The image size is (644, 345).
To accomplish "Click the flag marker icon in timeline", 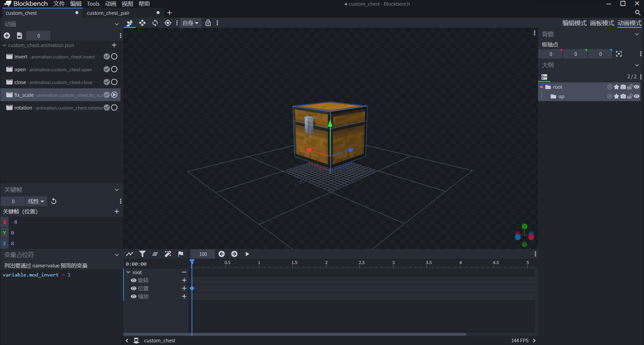I will 181,254.
